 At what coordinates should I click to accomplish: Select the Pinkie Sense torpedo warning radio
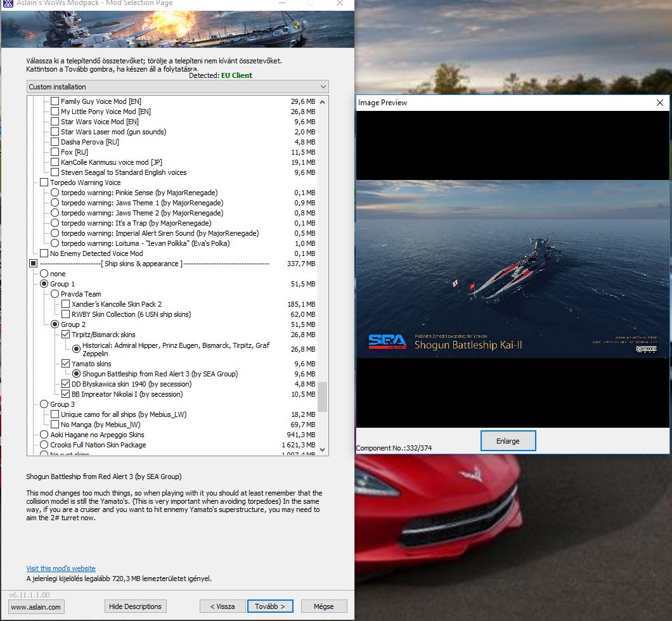coord(55,193)
